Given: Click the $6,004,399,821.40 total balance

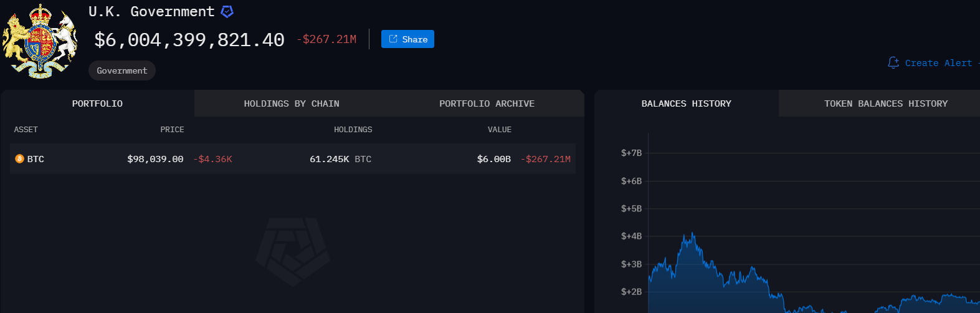Looking at the screenshot, I should 189,40.
